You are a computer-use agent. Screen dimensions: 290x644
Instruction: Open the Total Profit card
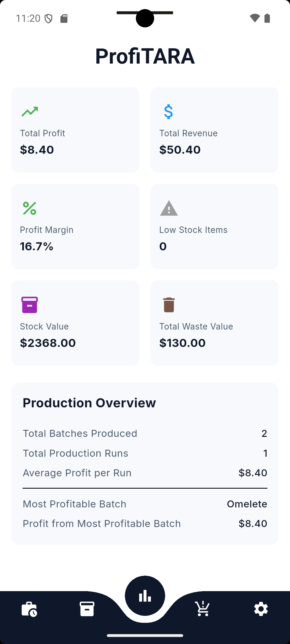pos(75,130)
